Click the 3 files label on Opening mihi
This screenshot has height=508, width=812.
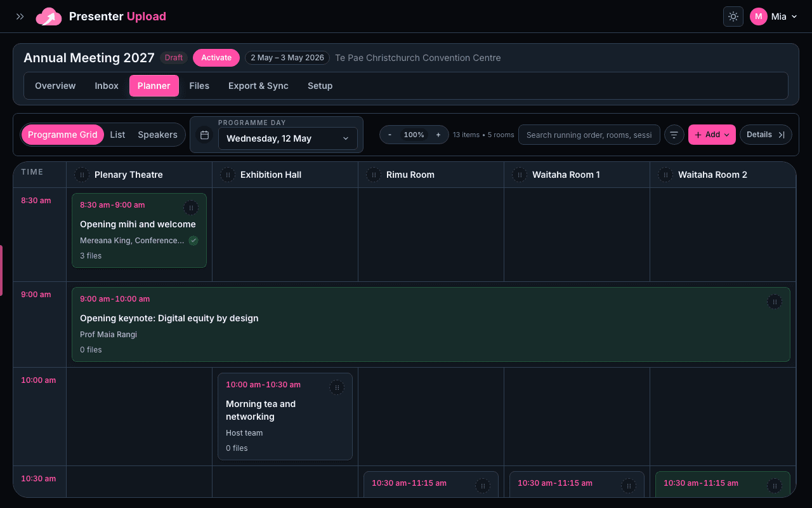[91, 256]
